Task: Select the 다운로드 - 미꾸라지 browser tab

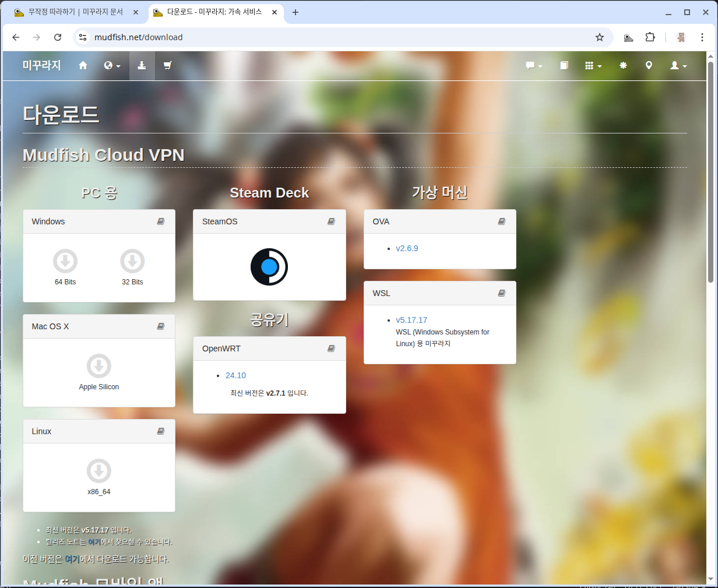Action: pyautogui.click(x=216, y=12)
